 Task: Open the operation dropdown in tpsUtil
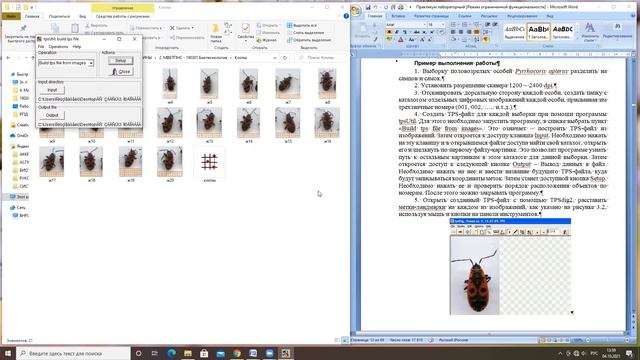coord(91,63)
